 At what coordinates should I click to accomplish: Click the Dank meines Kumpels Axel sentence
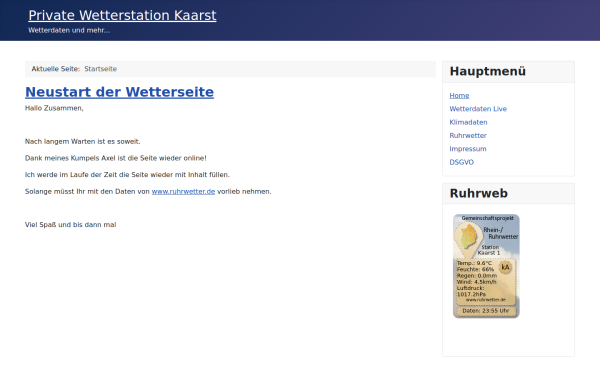pos(116,158)
